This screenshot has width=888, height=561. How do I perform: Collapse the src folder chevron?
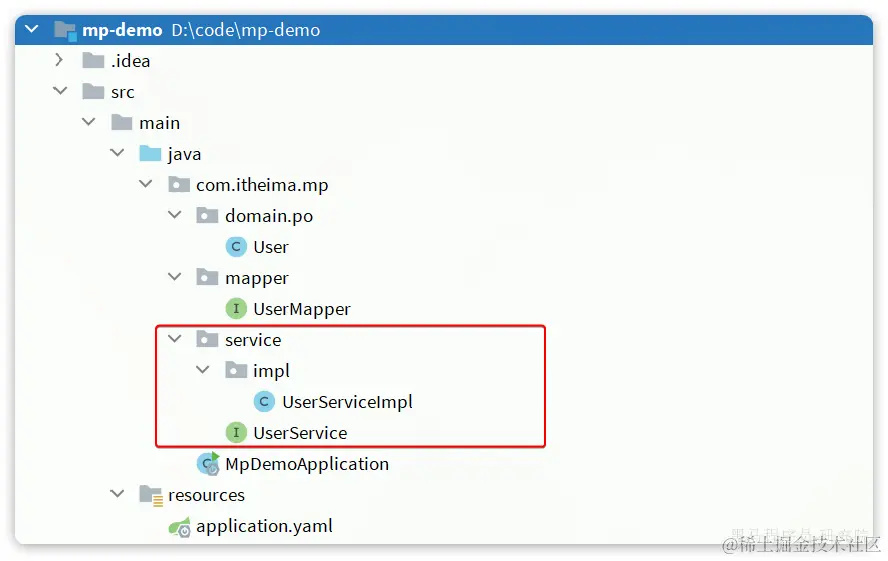[60, 91]
